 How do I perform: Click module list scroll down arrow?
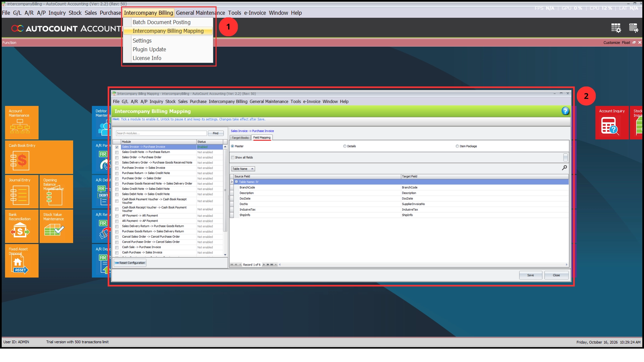[225, 255]
